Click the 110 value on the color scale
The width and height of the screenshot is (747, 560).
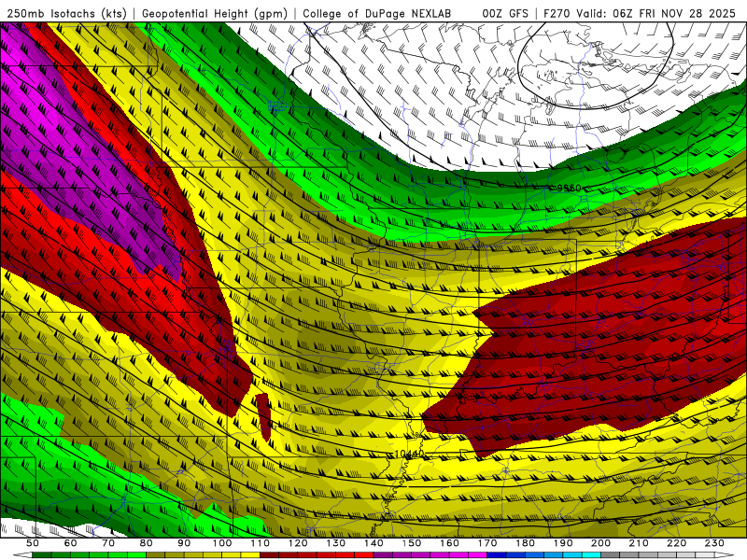click(260, 543)
